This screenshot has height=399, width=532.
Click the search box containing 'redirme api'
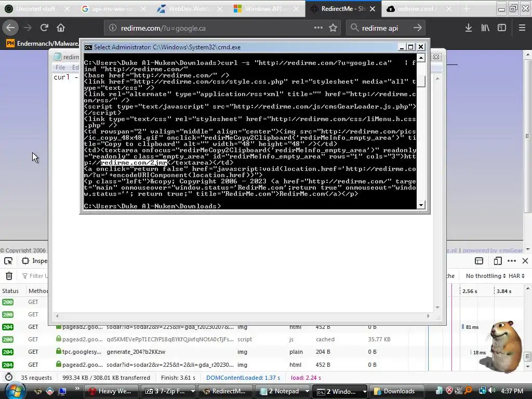click(x=385, y=28)
